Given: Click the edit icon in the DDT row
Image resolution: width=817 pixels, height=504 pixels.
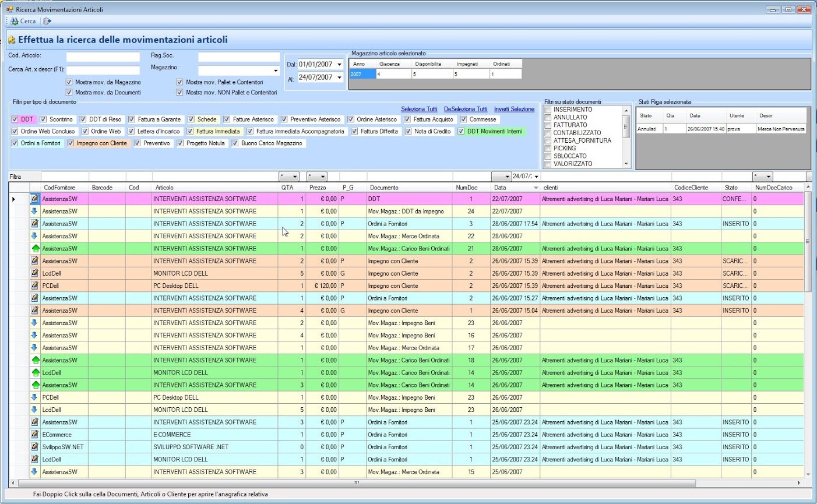Looking at the screenshot, I should point(35,199).
